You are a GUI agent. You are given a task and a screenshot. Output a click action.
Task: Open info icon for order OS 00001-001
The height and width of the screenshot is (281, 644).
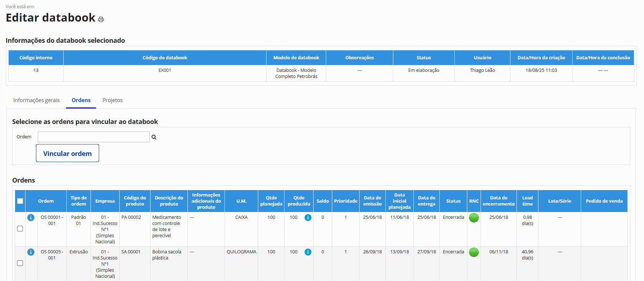coord(31,217)
